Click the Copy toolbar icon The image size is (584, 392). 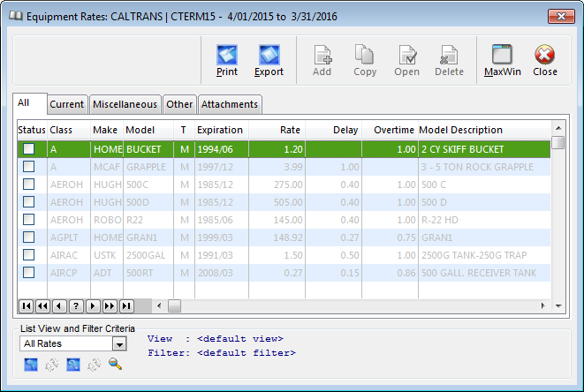(364, 55)
